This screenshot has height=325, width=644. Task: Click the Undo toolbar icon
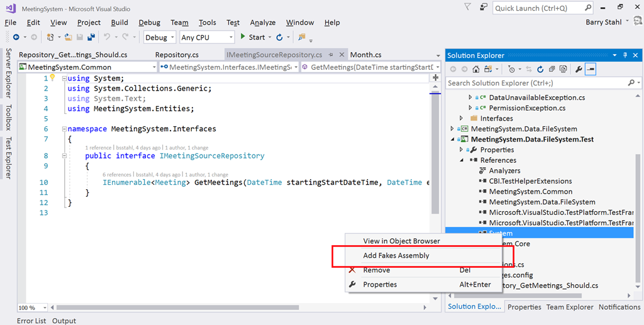coord(107,37)
